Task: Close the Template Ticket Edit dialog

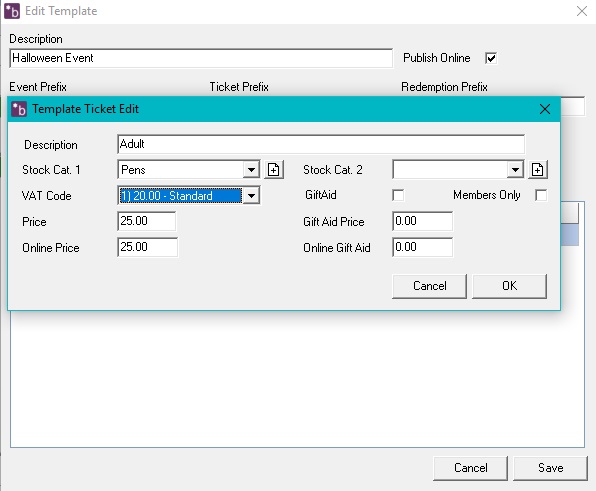Action: 545,109
